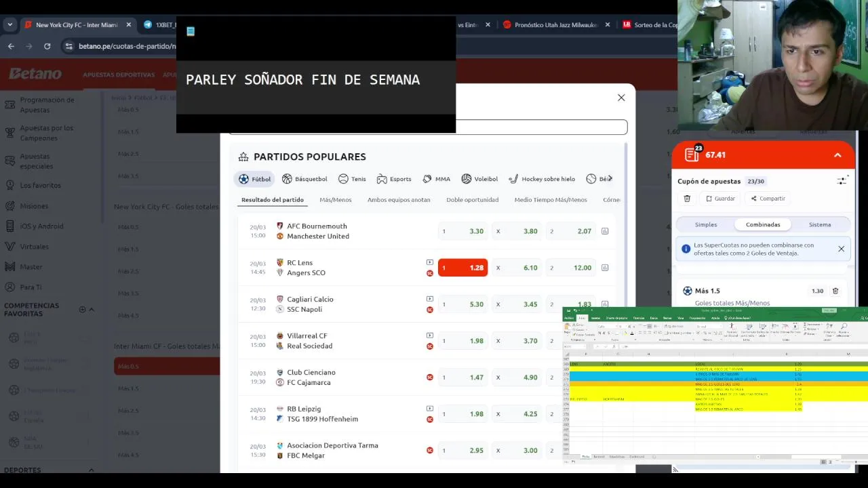Switch bet slip to Combinadas

pos(763,225)
